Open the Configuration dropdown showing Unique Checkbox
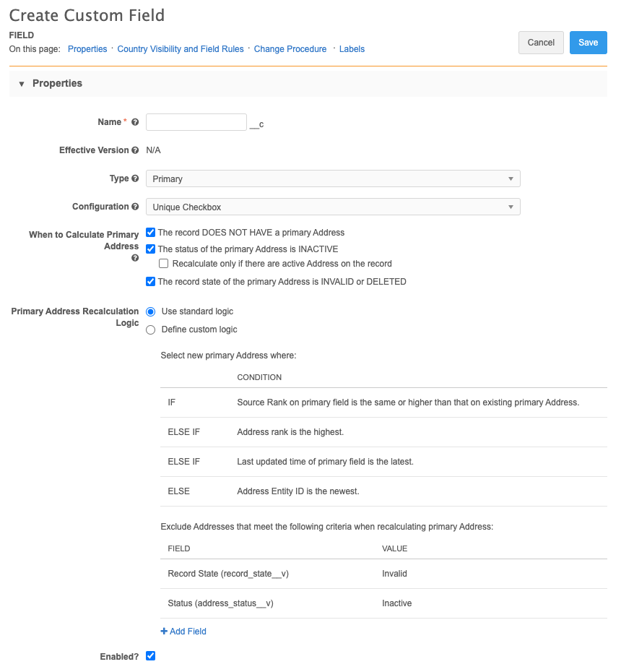This screenshot has height=672, width=621. click(333, 207)
